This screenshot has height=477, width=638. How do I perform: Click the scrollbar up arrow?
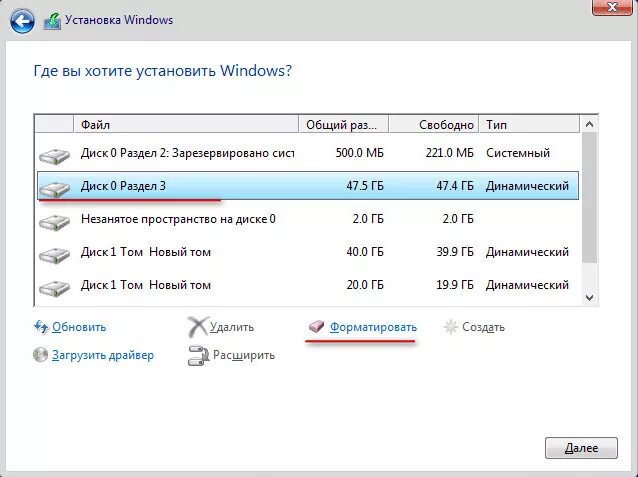(589, 124)
